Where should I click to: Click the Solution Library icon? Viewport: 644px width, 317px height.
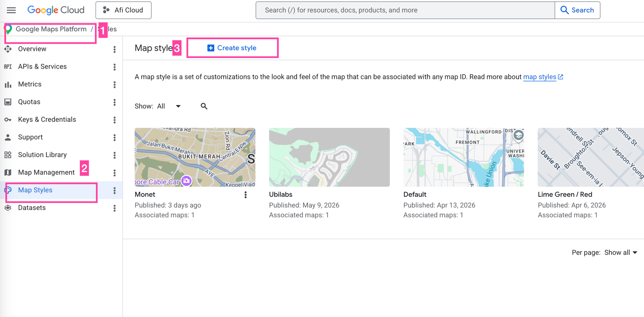point(8,155)
